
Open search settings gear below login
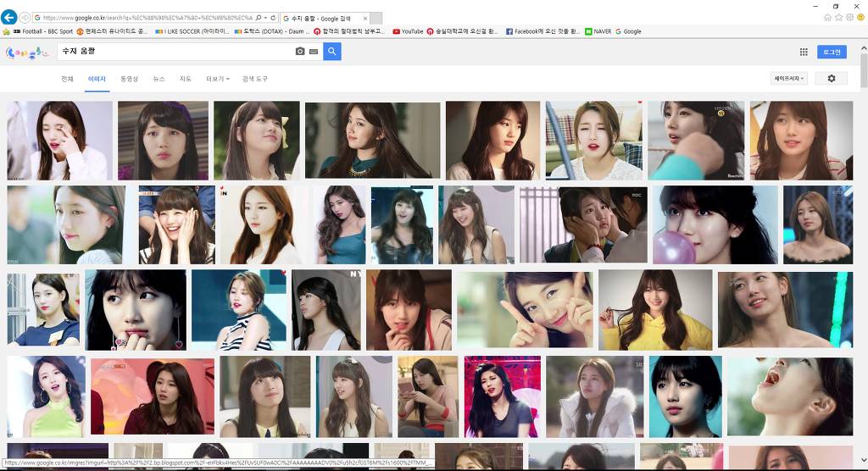pos(831,78)
